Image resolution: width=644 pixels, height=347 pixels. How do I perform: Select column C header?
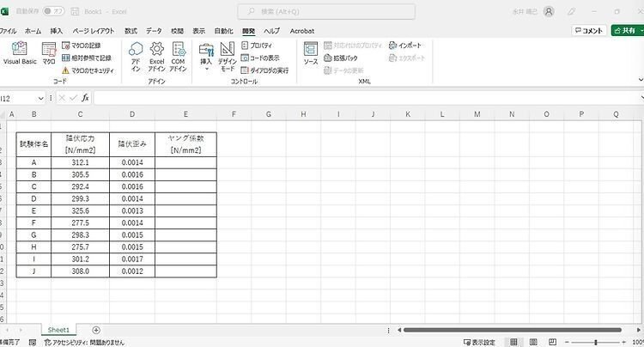pos(80,114)
